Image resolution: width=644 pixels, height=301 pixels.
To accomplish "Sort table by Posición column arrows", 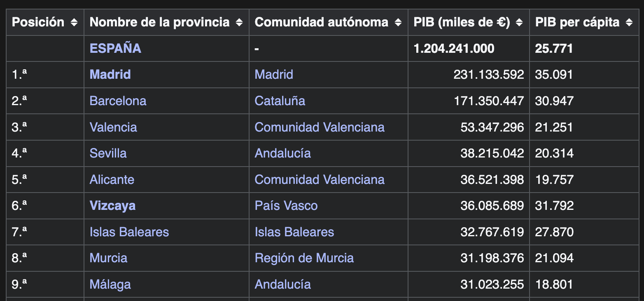I will pos(74,22).
